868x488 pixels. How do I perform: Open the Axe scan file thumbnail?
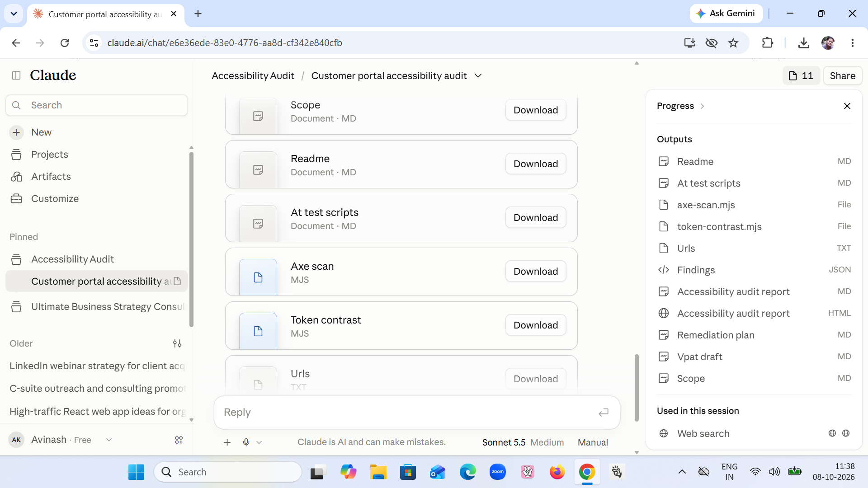click(258, 277)
